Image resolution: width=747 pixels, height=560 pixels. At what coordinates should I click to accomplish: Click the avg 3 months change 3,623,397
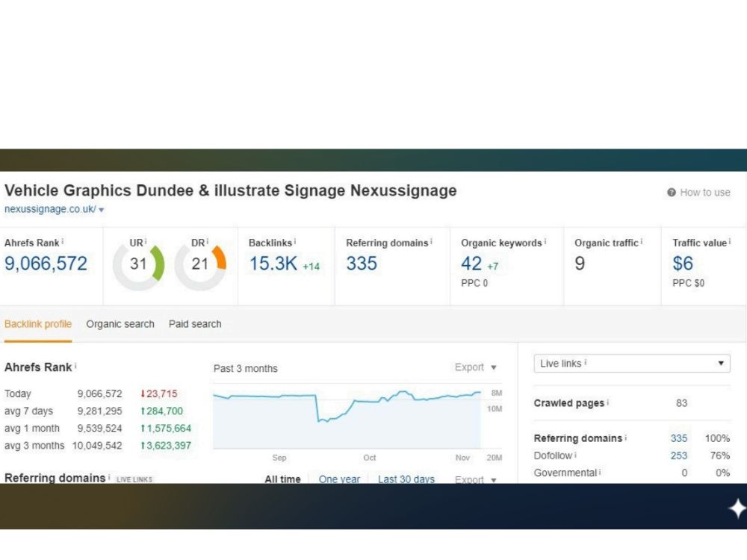(x=166, y=446)
